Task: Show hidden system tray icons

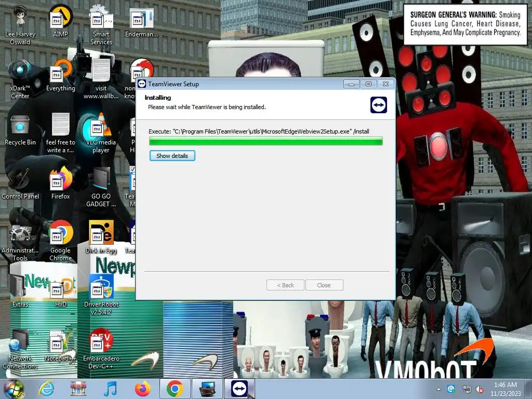Action: pyautogui.click(x=438, y=389)
